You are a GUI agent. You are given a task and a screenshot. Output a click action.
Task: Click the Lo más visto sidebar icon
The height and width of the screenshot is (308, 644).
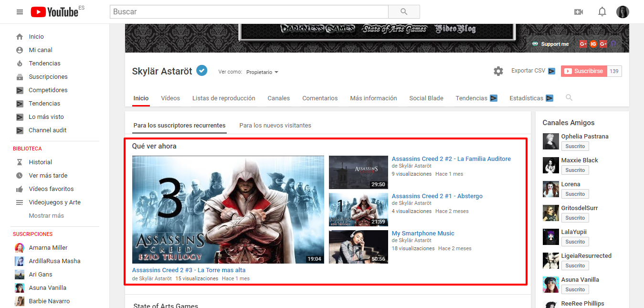(20, 117)
